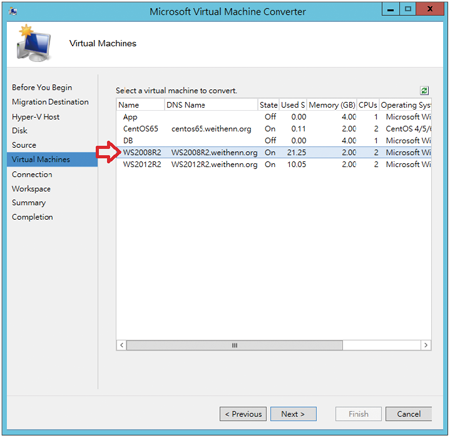Click the computer wizard icon in the header

[x=34, y=43]
